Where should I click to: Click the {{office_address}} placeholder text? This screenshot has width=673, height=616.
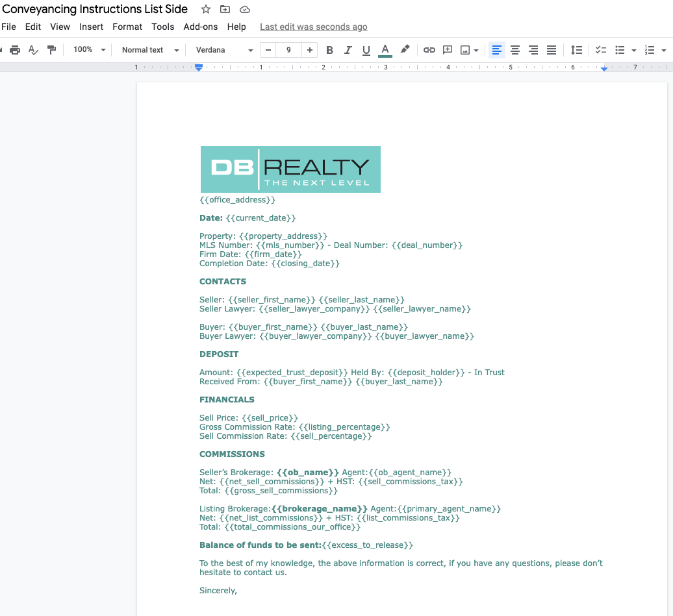[237, 200]
